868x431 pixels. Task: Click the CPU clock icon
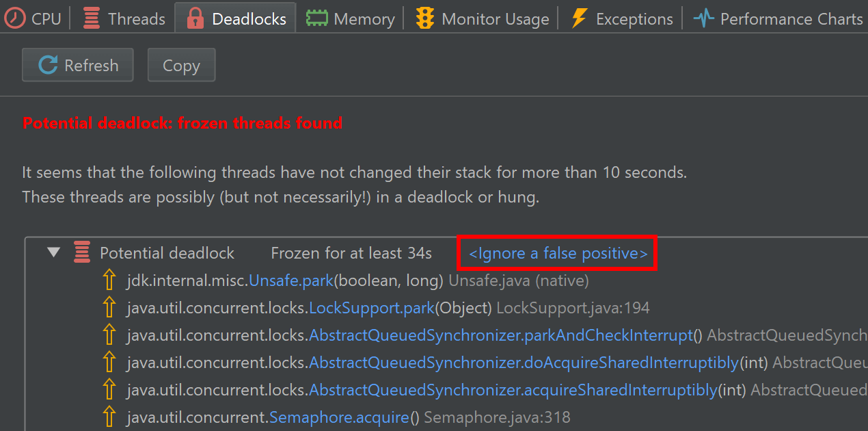click(x=14, y=18)
